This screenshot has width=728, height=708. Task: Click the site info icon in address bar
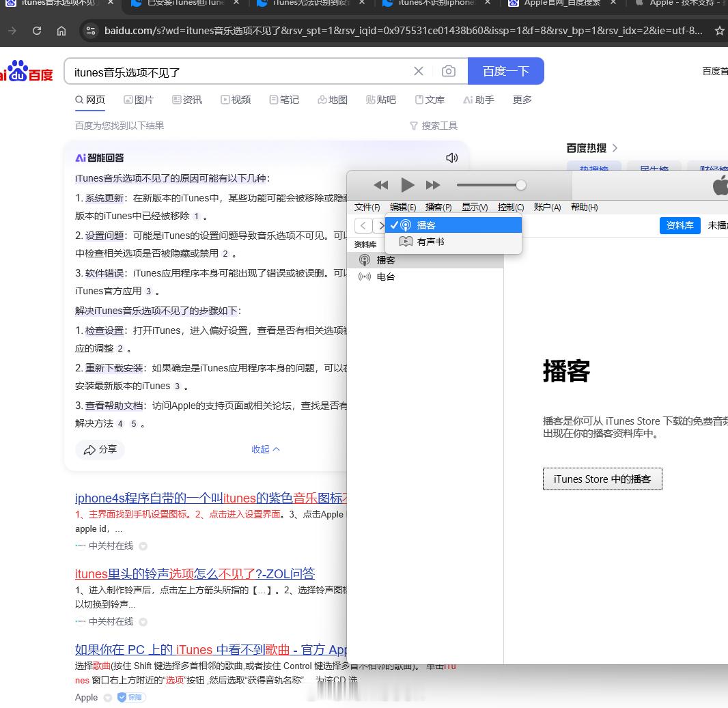coord(91,31)
